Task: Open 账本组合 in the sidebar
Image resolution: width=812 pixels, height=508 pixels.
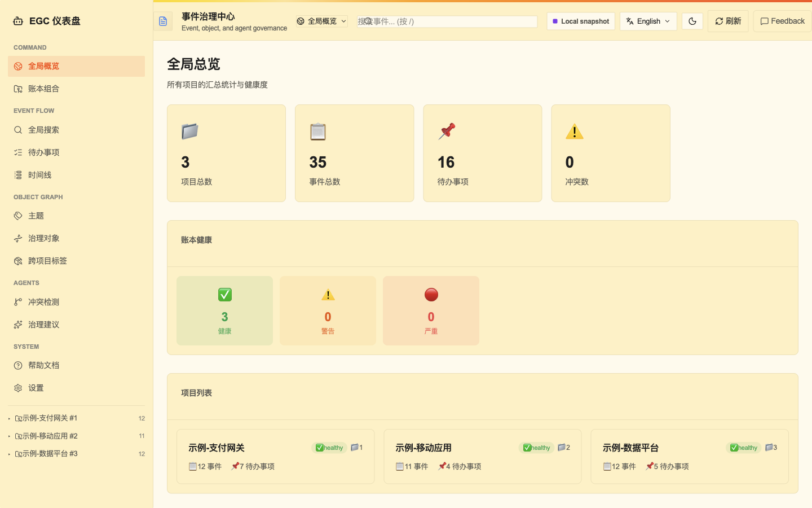Action: click(76, 89)
